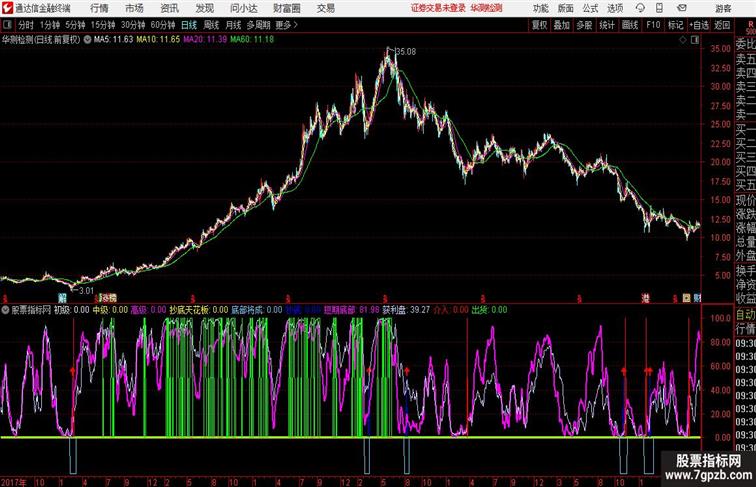
Task: Click the MA5: 11.63 value
Action: point(113,40)
